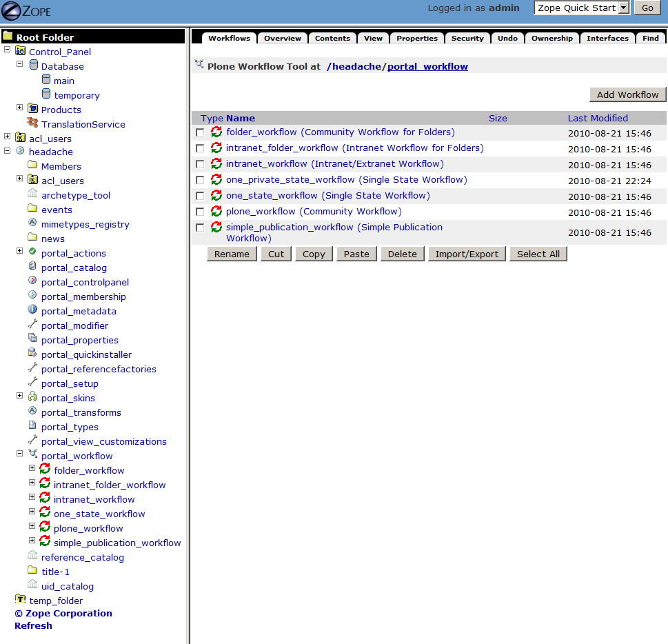Check the one_private_state_workflow checkbox
The image size is (668, 644).
[x=200, y=180]
